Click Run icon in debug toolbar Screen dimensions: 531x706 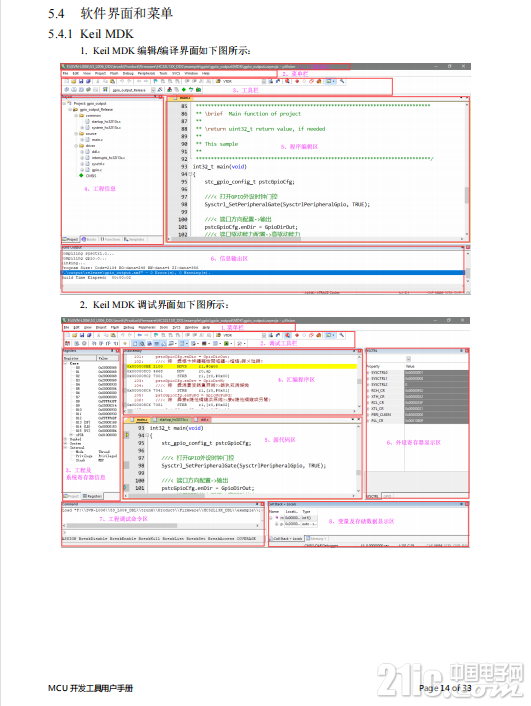click(77, 344)
